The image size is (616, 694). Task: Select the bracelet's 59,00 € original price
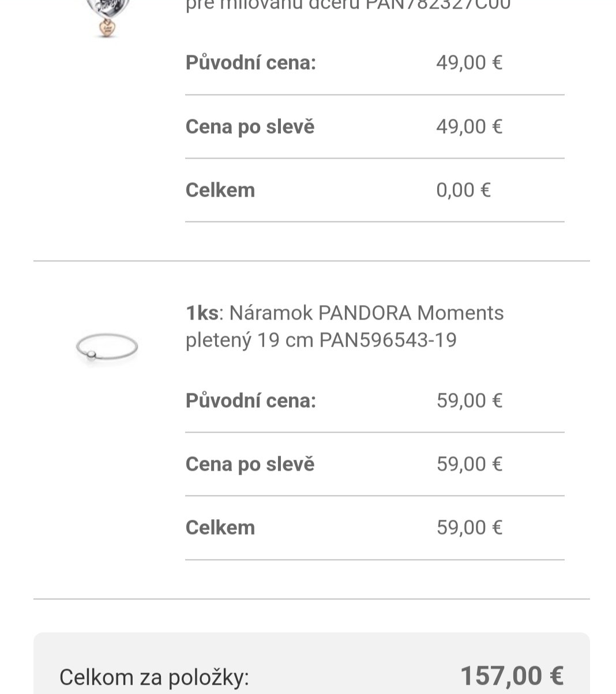[469, 400]
